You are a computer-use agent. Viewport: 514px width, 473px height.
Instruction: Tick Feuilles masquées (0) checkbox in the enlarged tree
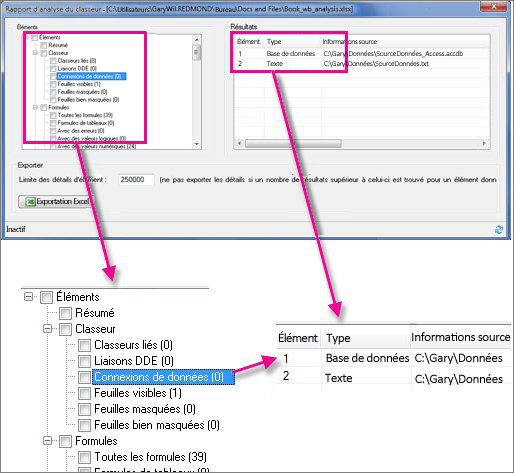84,409
